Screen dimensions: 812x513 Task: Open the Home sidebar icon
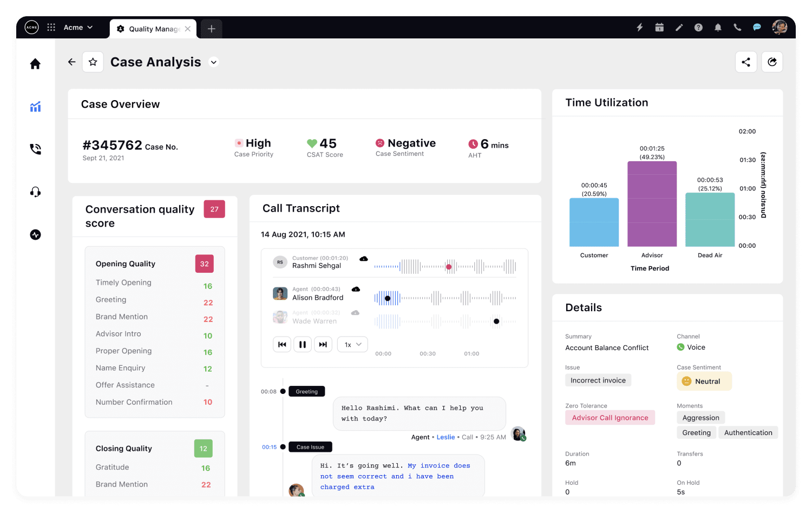pos(35,63)
